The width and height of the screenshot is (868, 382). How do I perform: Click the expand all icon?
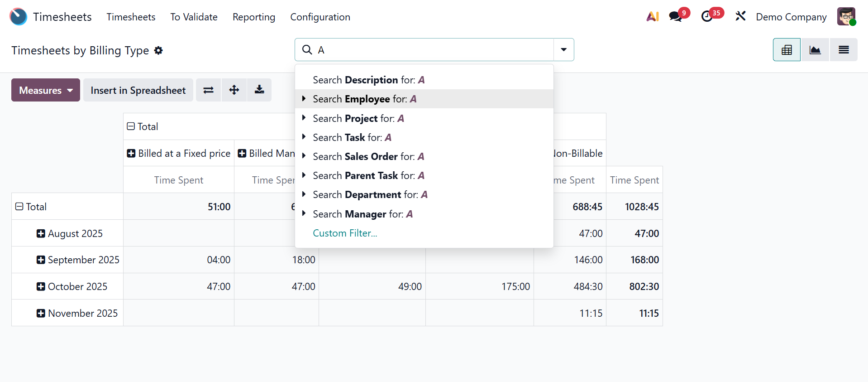click(234, 90)
